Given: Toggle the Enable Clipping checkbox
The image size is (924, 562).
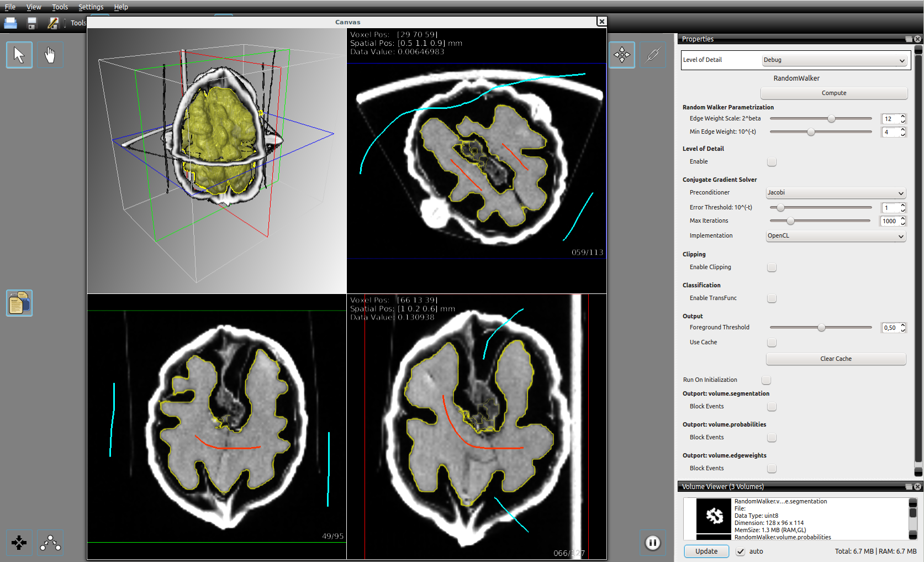Looking at the screenshot, I should [772, 267].
